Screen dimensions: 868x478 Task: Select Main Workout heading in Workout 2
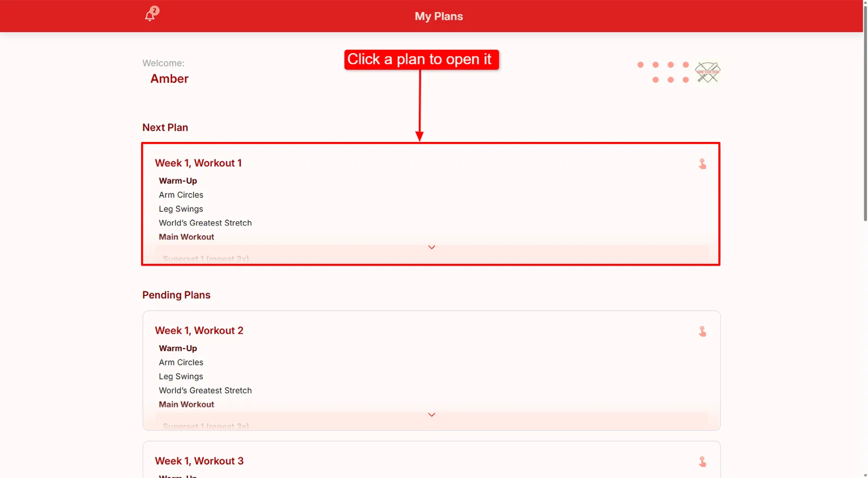[186, 404]
